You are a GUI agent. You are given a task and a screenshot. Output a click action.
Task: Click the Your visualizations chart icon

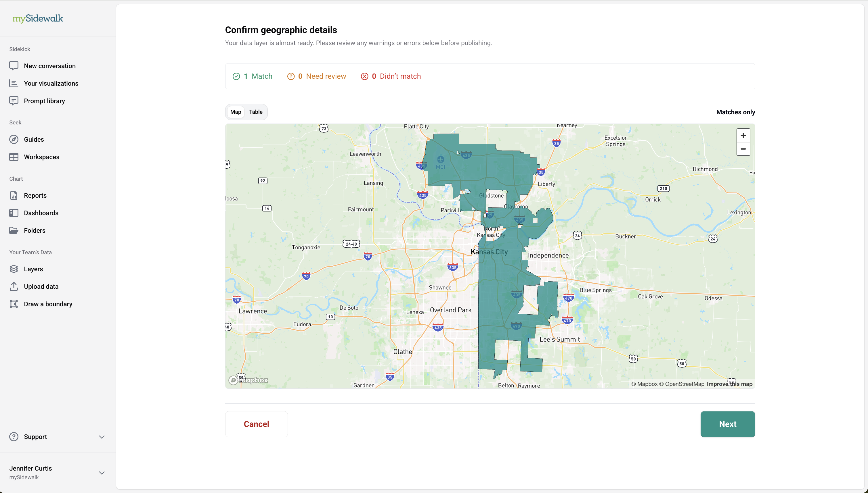point(14,83)
